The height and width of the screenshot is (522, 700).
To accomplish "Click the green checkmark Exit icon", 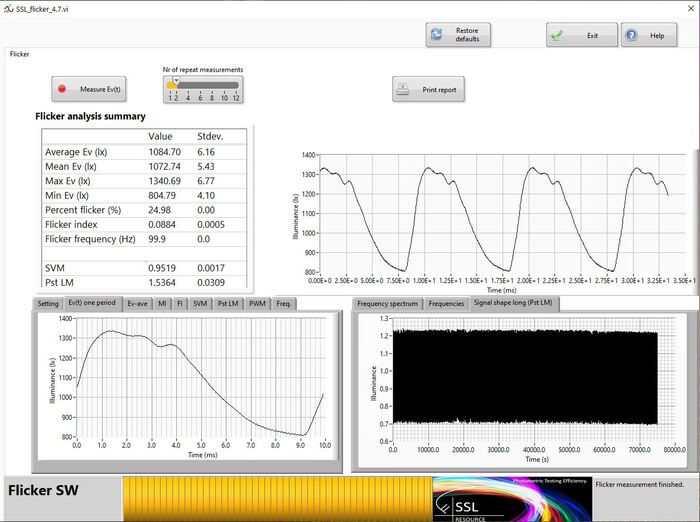I will [x=557, y=35].
